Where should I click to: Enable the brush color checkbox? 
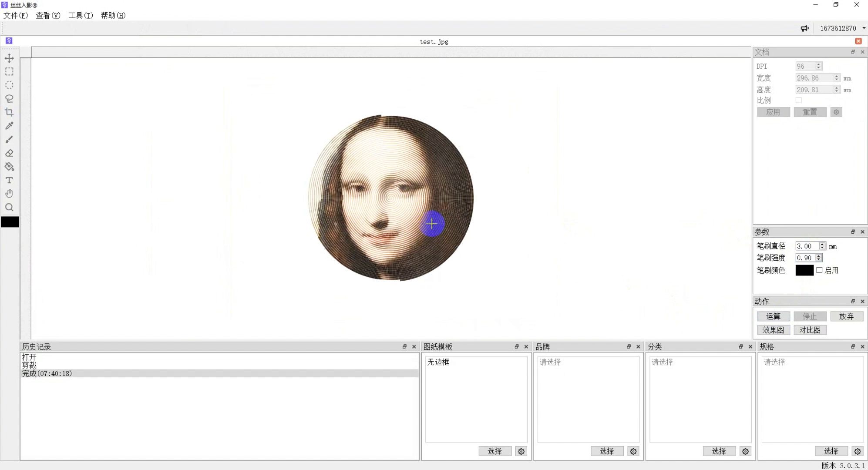click(x=819, y=270)
